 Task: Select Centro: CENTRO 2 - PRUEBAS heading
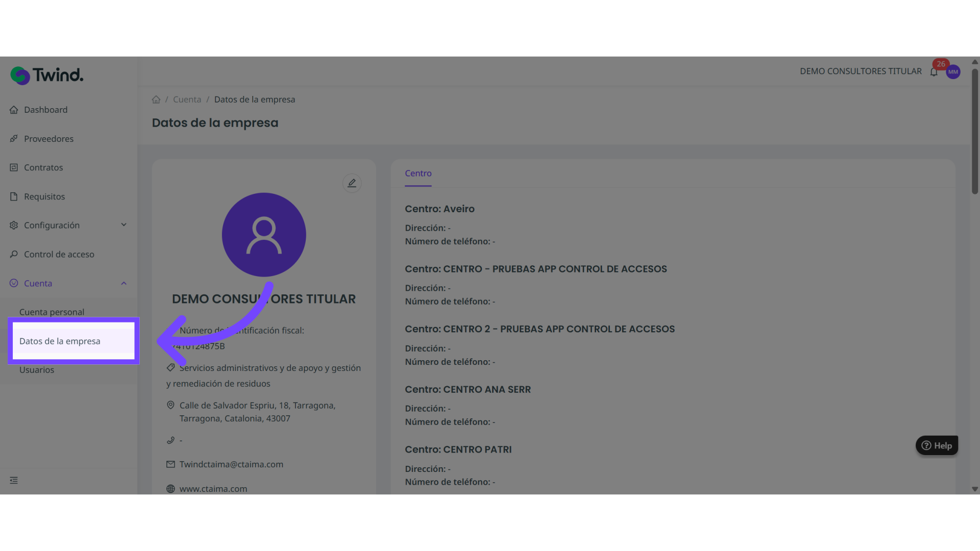(x=540, y=329)
